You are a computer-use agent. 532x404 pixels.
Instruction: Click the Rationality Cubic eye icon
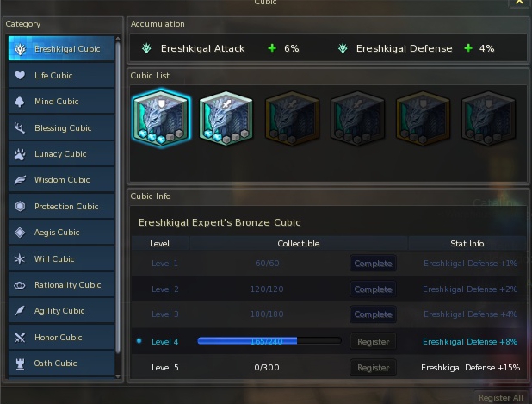20,285
